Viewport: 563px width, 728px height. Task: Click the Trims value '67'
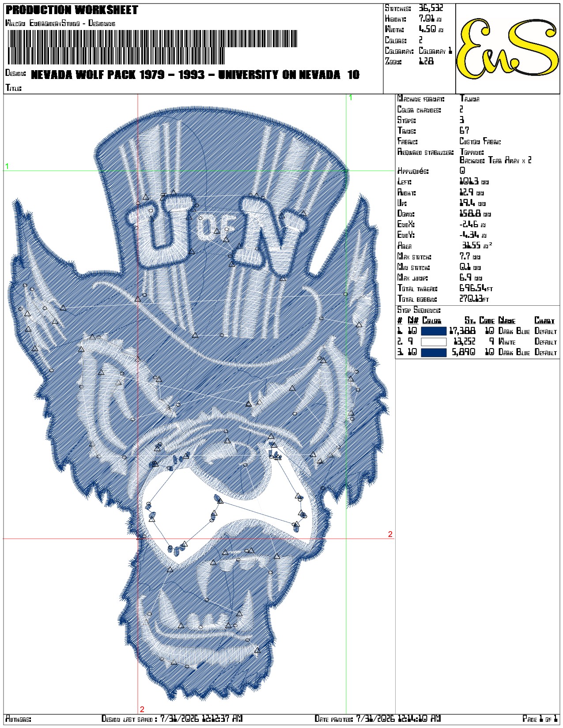click(464, 130)
